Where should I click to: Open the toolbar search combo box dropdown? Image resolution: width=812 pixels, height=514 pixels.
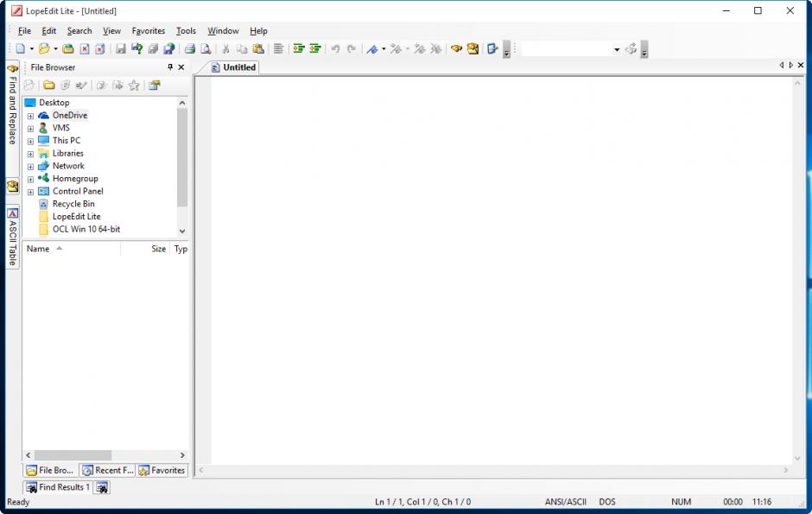point(617,49)
